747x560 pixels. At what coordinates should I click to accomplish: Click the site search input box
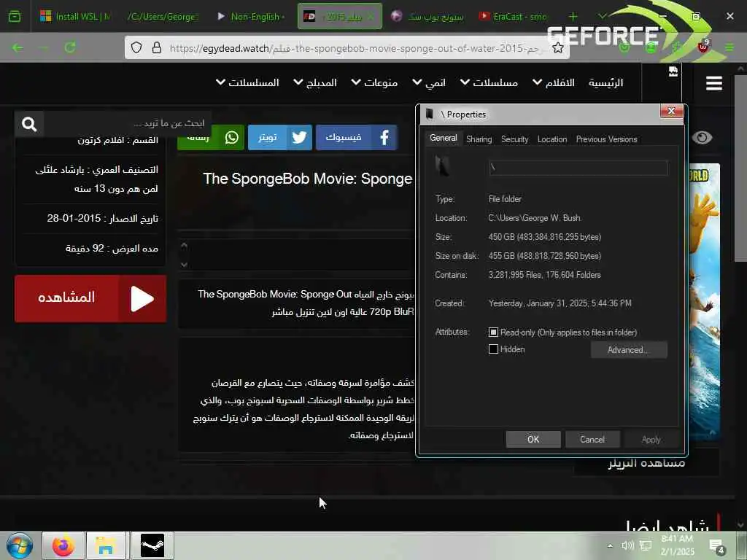[126, 124]
